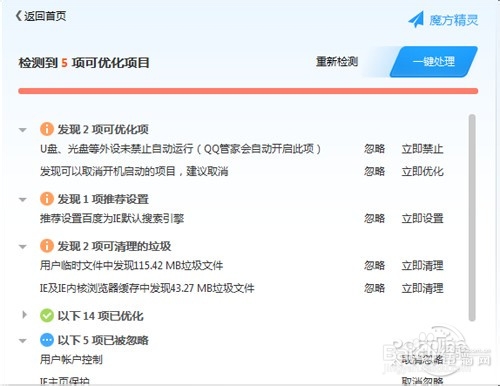Click the 以下 5 项已被忽略 heading text
The width and height of the screenshot is (500, 386).
tap(103, 340)
